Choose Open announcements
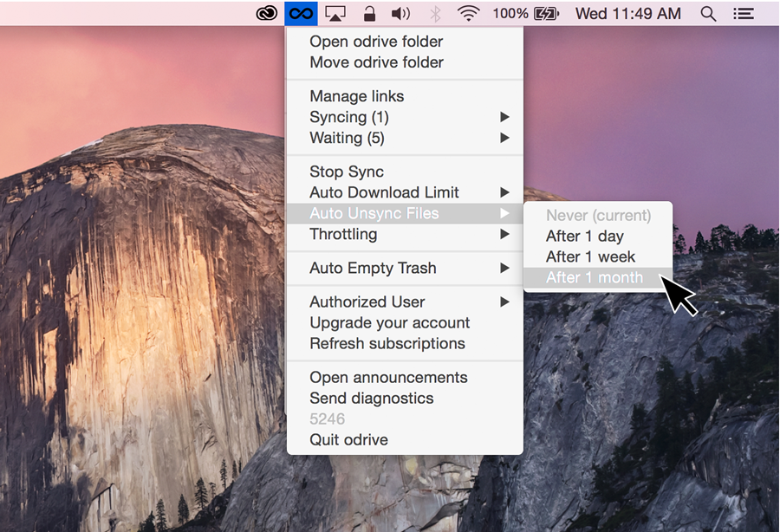 (x=405, y=378)
